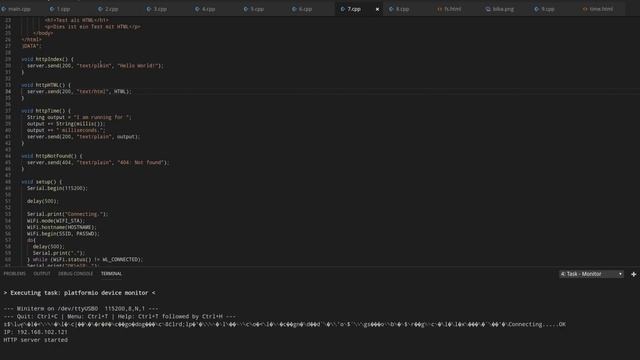The height and width of the screenshot is (360, 640).
Task: Show the DEBUG CONSOLE panel
Action: [x=76, y=273]
